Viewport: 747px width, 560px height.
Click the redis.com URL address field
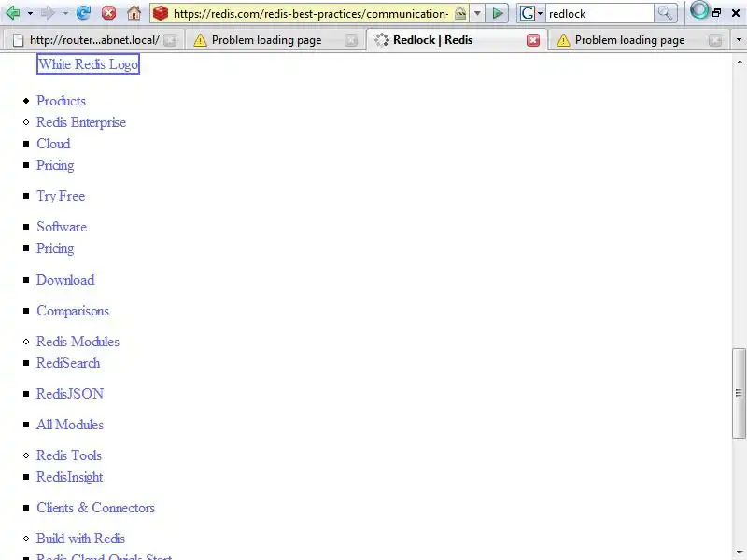pyautogui.click(x=311, y=14)
